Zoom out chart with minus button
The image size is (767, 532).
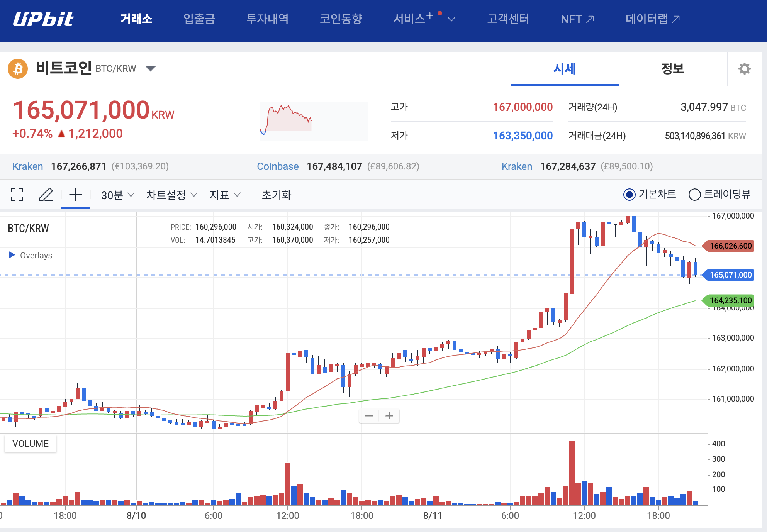(x=369, y=415)
